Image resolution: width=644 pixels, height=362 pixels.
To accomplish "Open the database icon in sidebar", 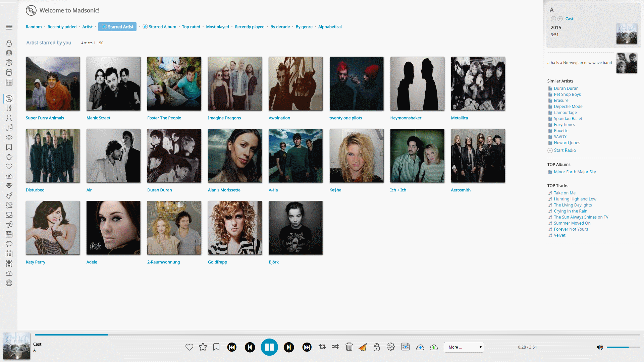I will click(9, 72).
